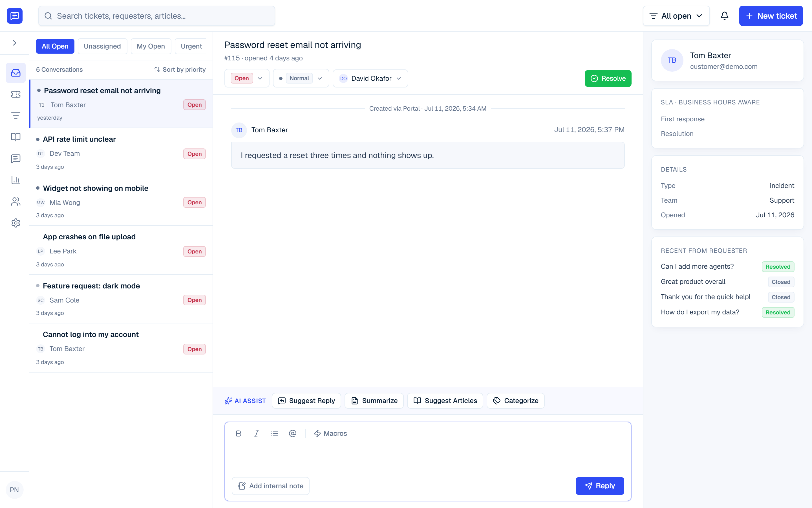
Task: Resolve the ticket
Action: (608, 78)
